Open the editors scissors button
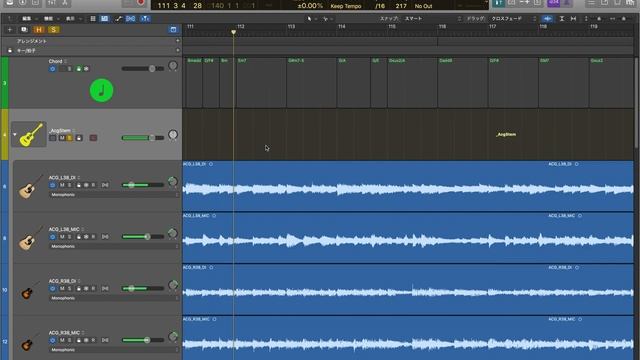 point(64,3)
